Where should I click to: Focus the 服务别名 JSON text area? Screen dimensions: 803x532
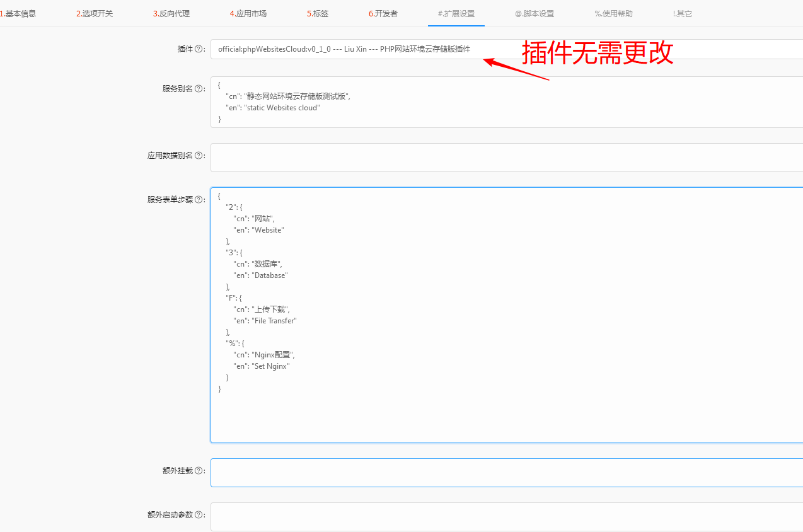click(x=504, y=101)
